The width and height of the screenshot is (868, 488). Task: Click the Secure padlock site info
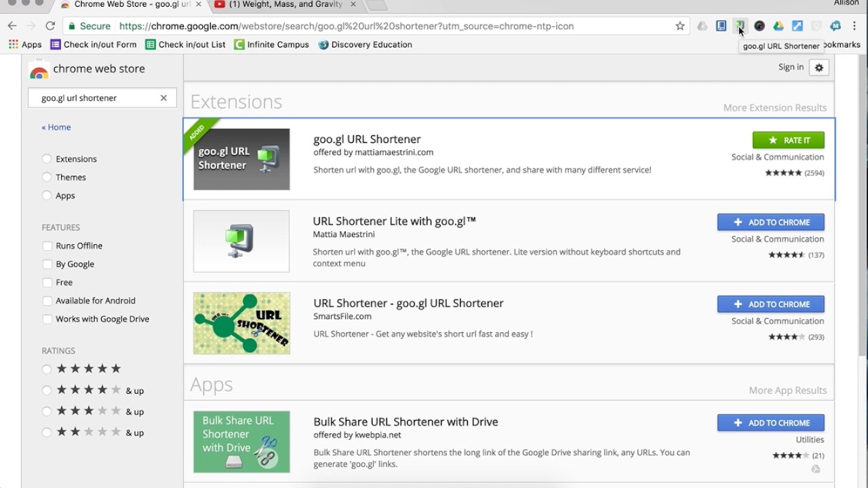[x=90, y=26]
